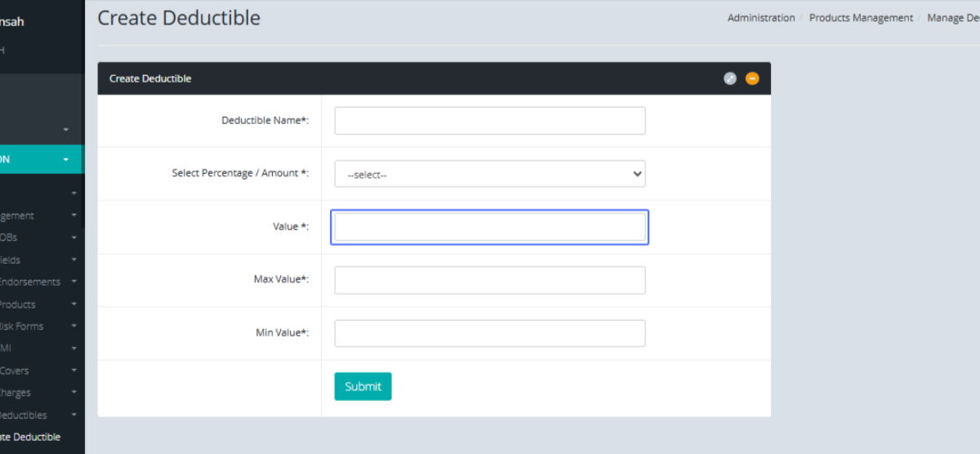The height and width of the screenshot is (454, 980).
Task: Go to Administration breadcrumb link
Action: tap(760, 18)
